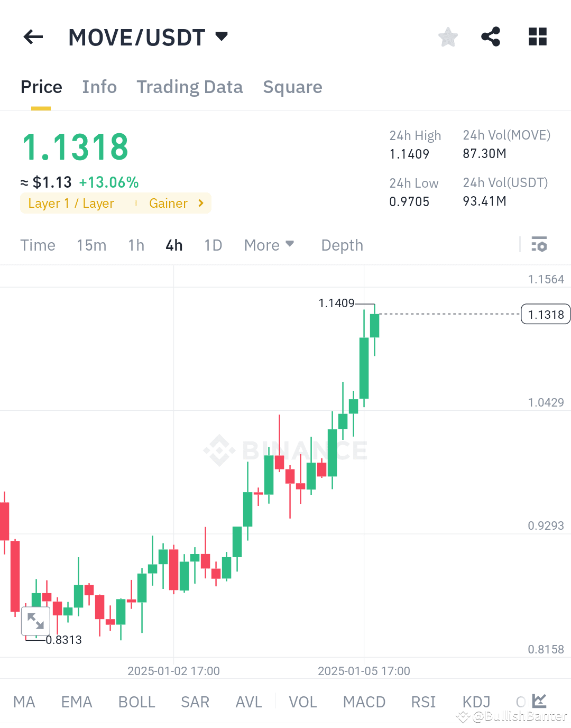
Task: Expand the chart with the fullscreen icon
Action: click(35, 621)
